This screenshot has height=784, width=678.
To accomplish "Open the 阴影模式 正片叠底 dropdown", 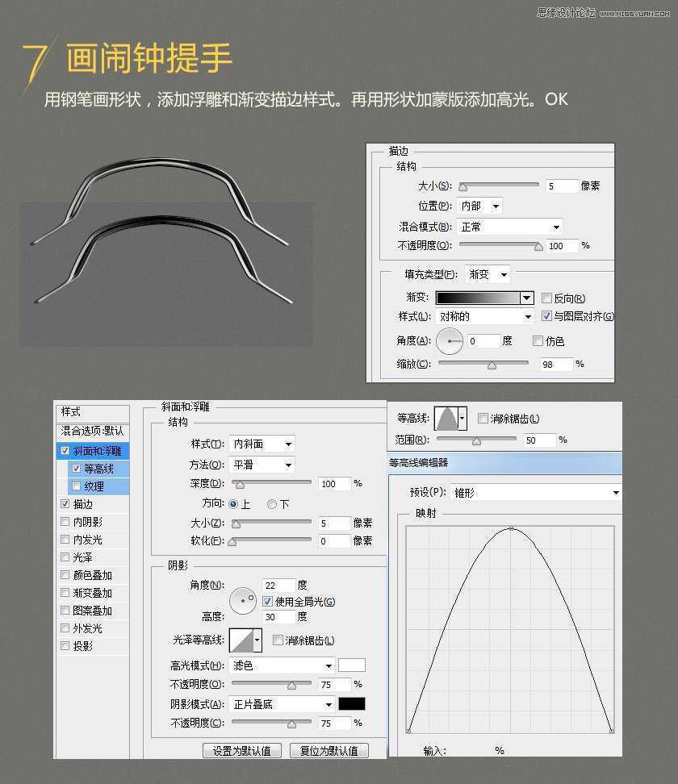I will tap(282, 704).
